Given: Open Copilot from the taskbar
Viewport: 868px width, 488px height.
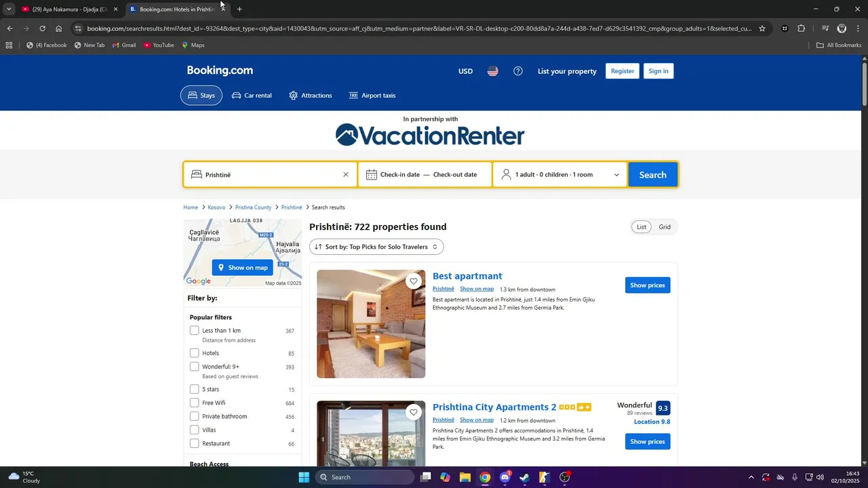Looking at the screenshot, I should [x=445, y=477].
